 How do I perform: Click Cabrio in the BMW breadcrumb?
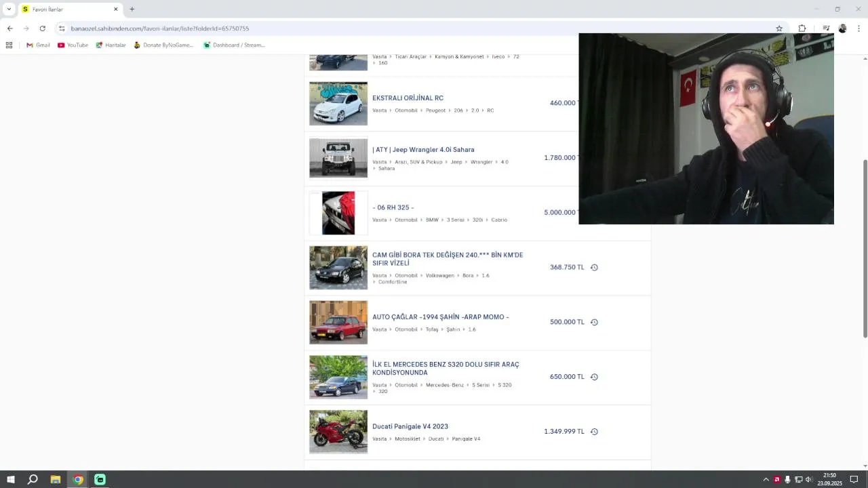(x=499, y=220)
